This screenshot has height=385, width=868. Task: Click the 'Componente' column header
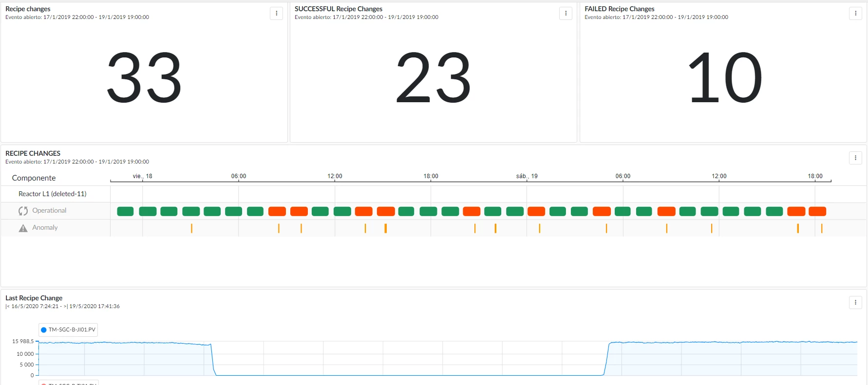(34, 178)
